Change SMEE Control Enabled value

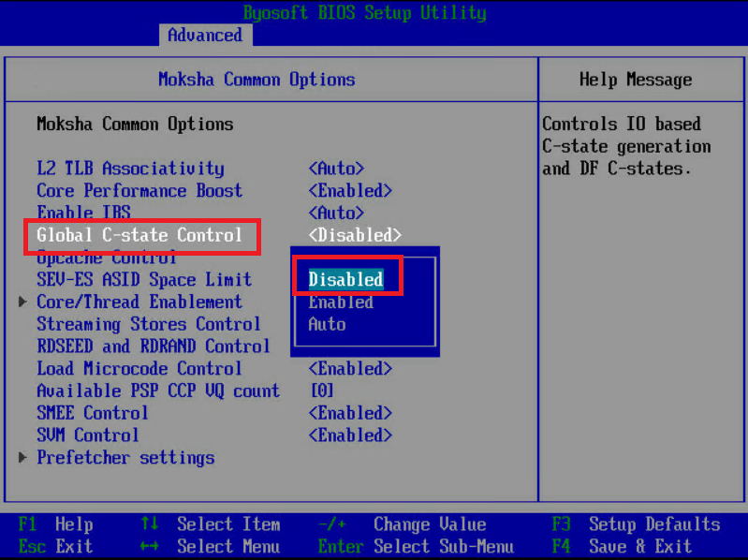click(350, 413)
